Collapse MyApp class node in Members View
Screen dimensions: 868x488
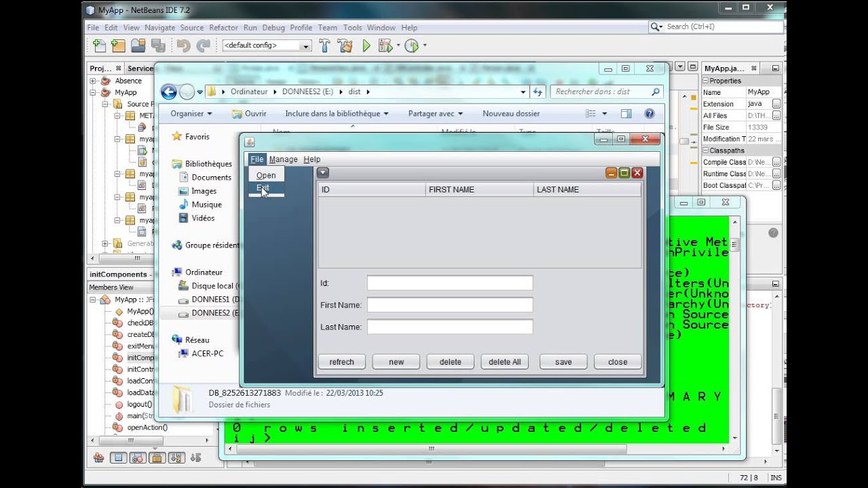pos(94,300)
